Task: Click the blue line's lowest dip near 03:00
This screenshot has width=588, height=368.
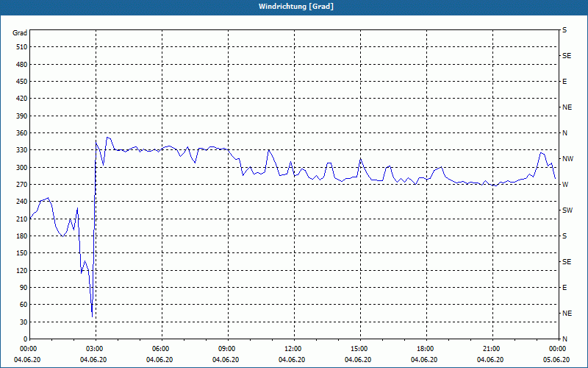Action: [x=93, y=316]
